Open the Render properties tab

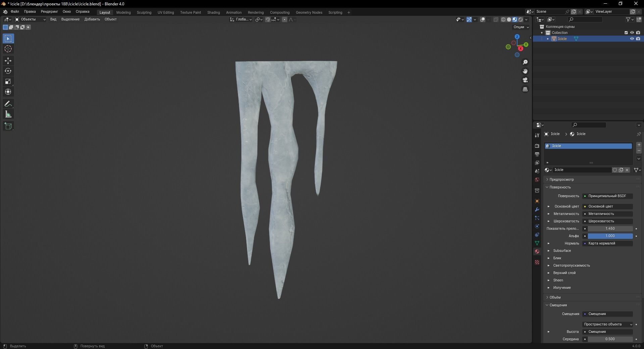pos(537,146)
